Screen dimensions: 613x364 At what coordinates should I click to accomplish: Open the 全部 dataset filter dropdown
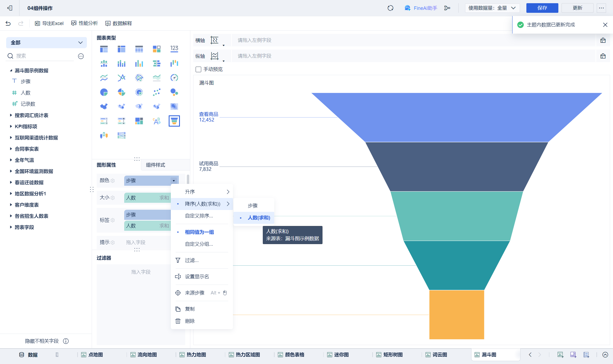coord(46,43)
